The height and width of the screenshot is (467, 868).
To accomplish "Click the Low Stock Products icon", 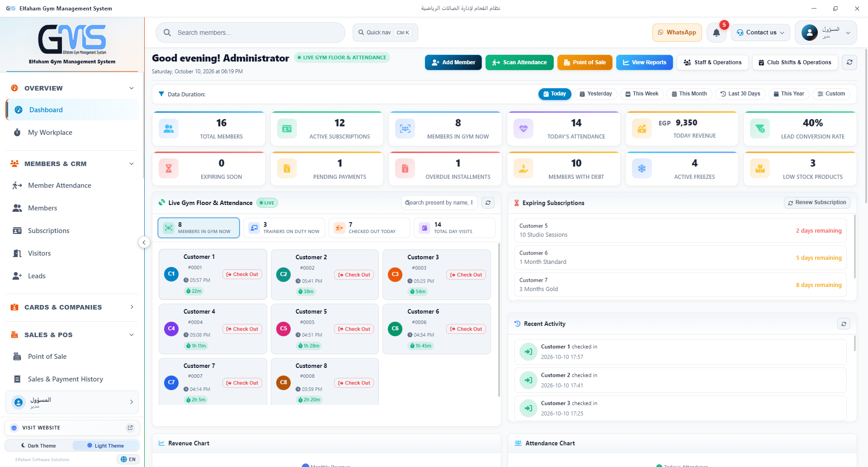I will point(760,169).
